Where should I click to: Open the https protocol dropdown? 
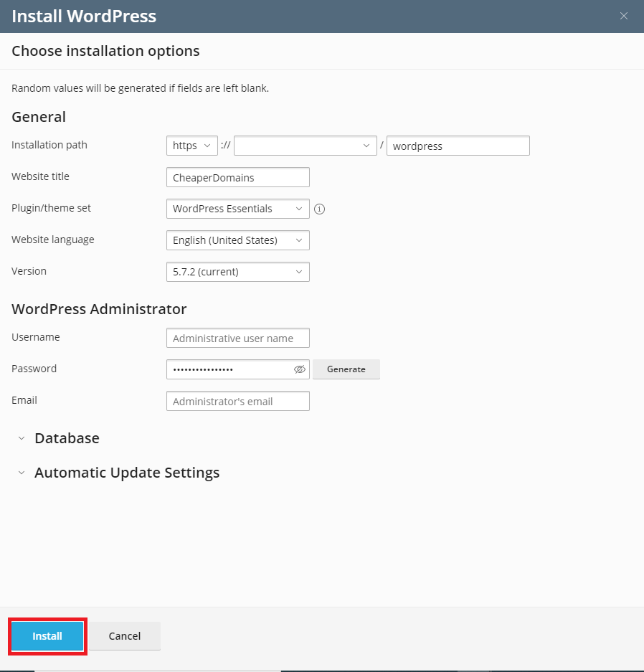(192, 146)
